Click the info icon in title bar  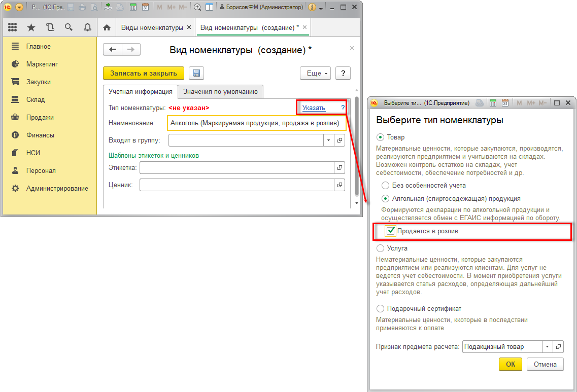[x=312, y=7]
